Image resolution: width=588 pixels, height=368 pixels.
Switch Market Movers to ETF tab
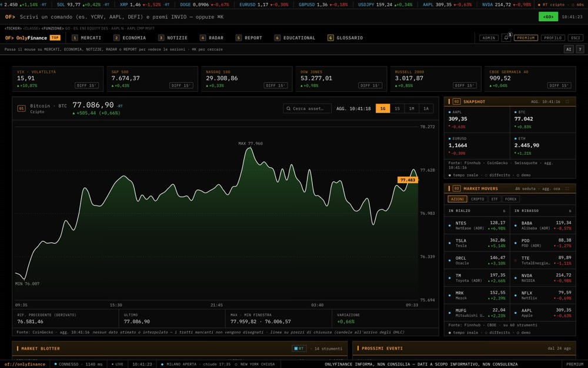[495, 199]
